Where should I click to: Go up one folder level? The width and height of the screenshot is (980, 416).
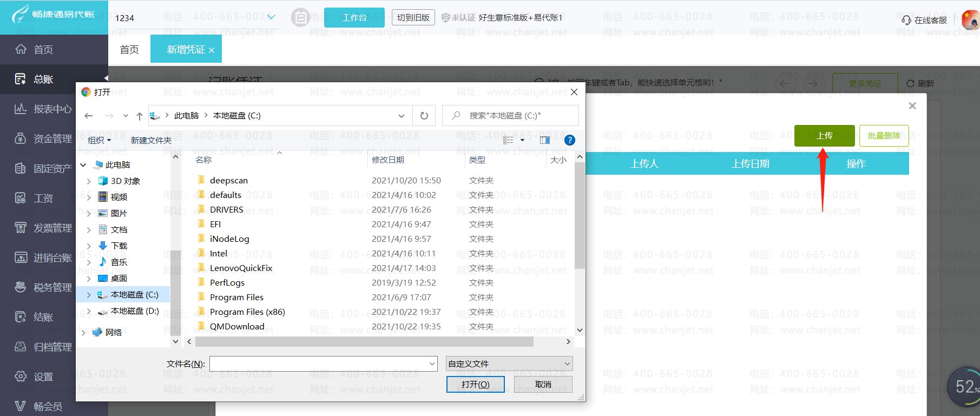(x=140, y=116)
